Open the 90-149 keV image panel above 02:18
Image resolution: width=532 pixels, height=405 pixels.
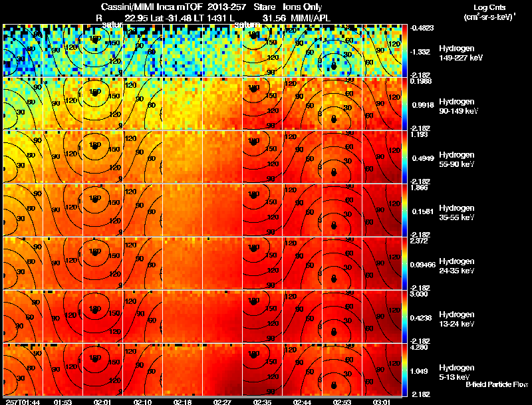pos(182,104)
